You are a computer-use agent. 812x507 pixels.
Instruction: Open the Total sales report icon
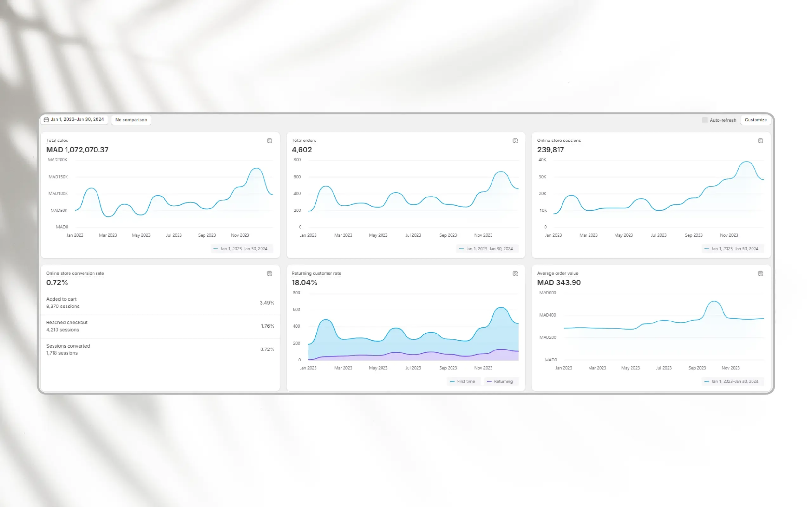click(269, 140)
